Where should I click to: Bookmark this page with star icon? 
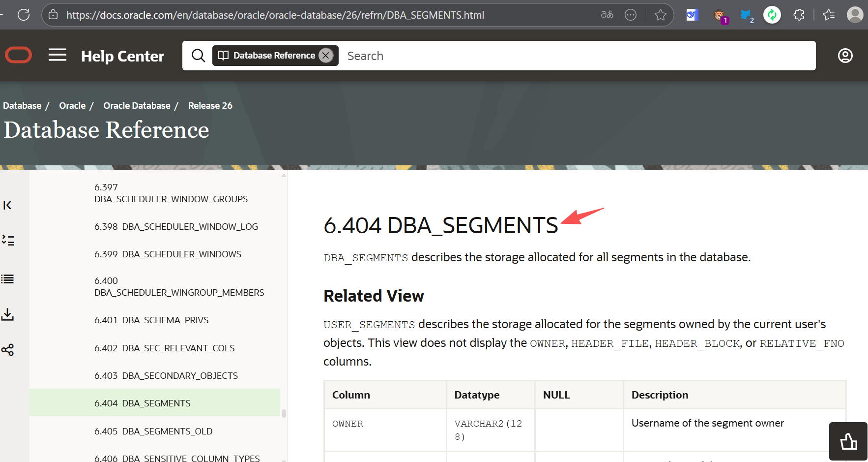coord(661,15)
